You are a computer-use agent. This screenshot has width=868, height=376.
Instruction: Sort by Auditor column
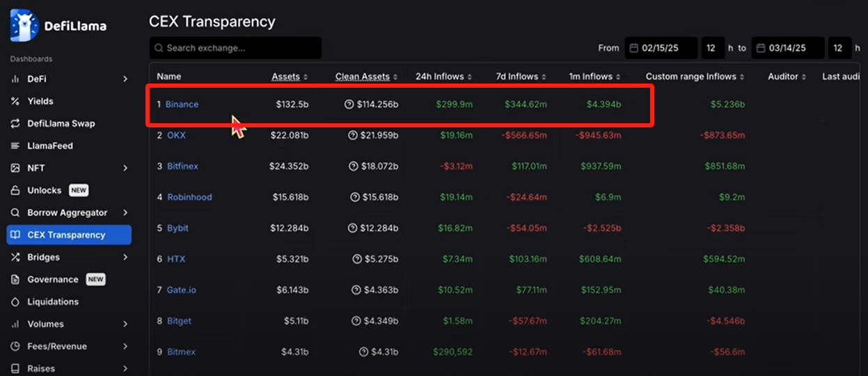point(787,77)
